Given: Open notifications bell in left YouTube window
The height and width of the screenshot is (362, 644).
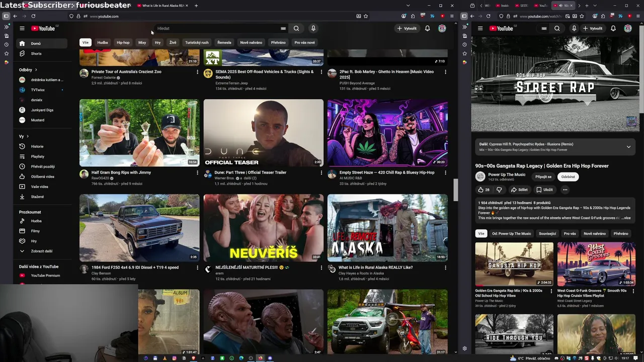Looking at the screenshot, I should coord(427,29).
